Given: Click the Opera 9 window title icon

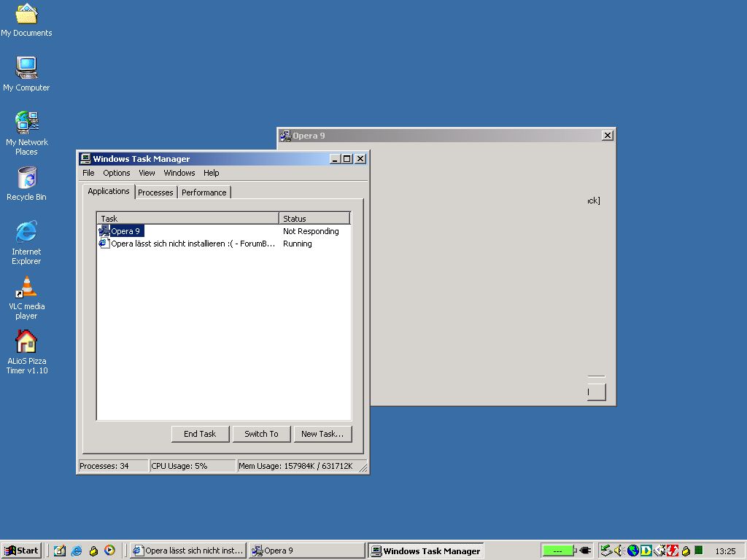Looking at the screenshot, I should coord(285,136).
